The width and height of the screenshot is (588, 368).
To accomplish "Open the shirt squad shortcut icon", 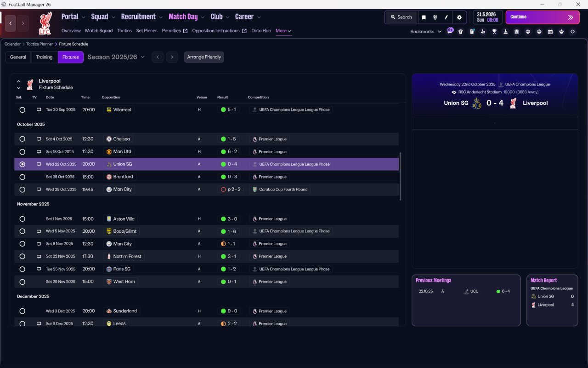I will 461,32.
